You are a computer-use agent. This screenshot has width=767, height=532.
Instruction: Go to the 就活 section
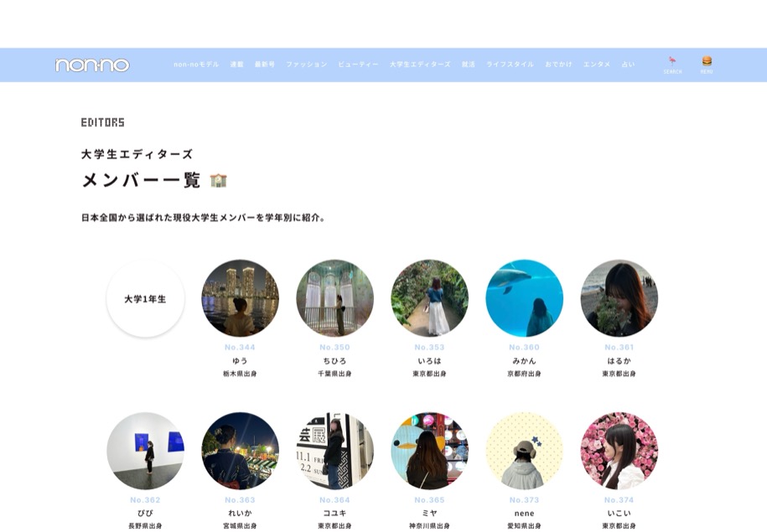coord(468,64)
